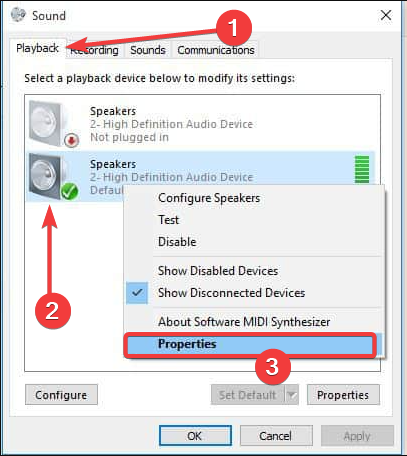Screen dimensions: 407x456
Task: Click the Sound speaker icon in title bar
Action: point(18,15)
